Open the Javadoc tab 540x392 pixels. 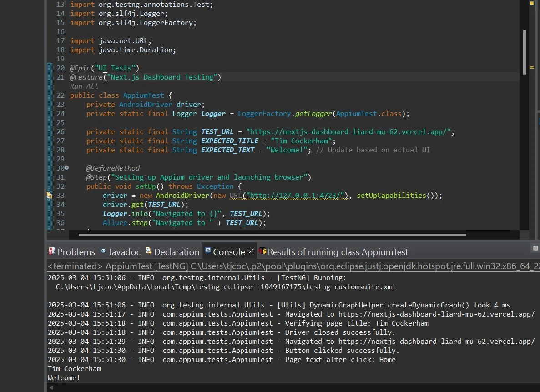[x=124, y=252]
